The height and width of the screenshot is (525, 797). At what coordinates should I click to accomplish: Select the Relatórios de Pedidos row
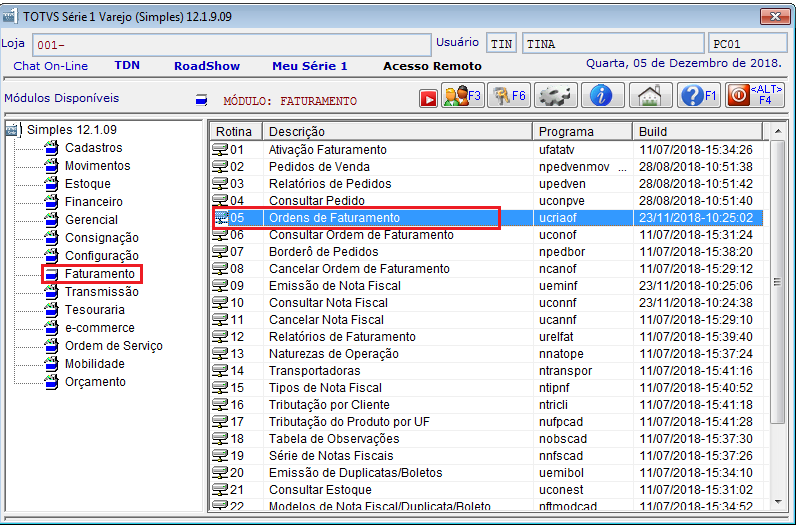pos(487,184)
